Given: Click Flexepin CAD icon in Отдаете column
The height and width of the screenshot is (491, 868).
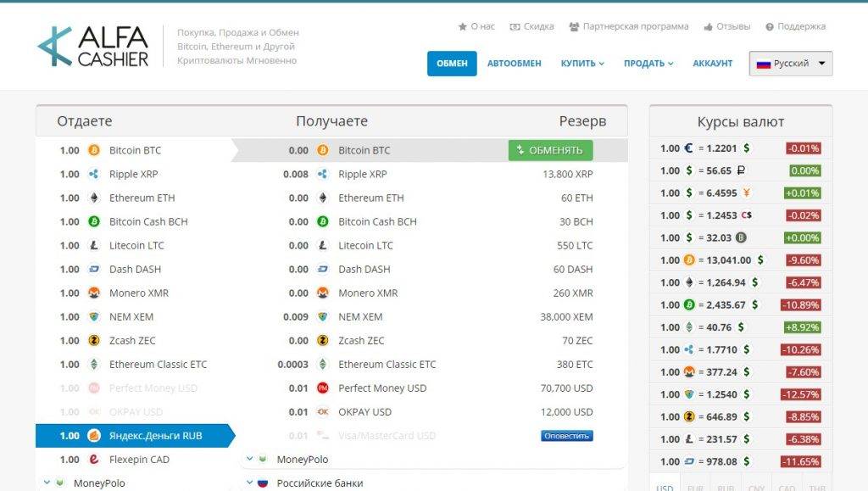Looking at the screenshot, I should (94, 460).
